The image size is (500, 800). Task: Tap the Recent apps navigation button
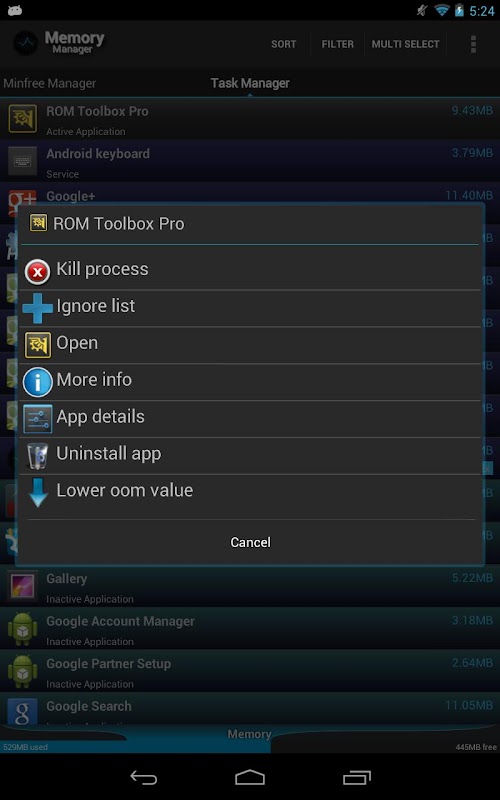[x=357, y=778]
